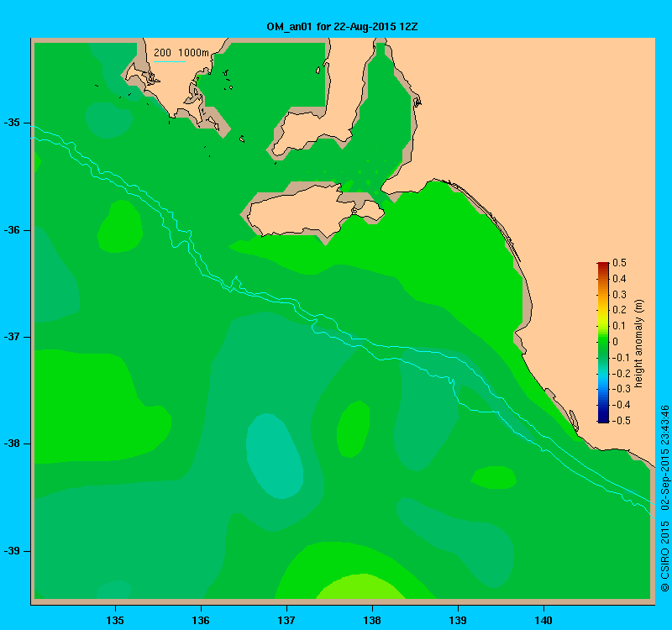The height and width of the screenshot is (630, 672).
Task: Click the latitude label -39
Action: pyautogui.click(x=12, y=551)
